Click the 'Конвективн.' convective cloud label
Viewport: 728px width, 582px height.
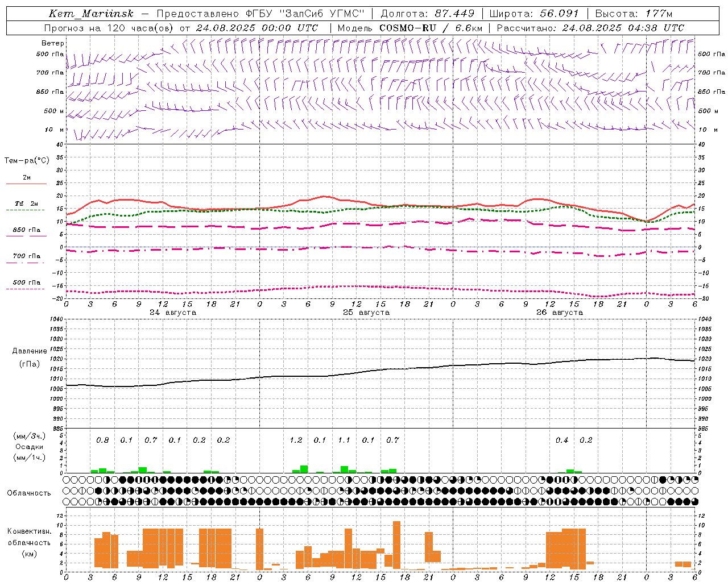point(30,531)
